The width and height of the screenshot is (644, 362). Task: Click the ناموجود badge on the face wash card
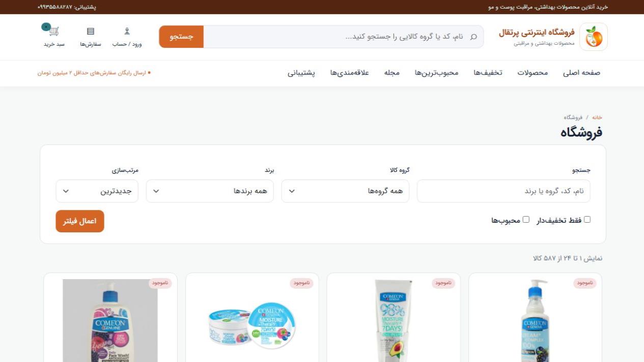point(160,283)
